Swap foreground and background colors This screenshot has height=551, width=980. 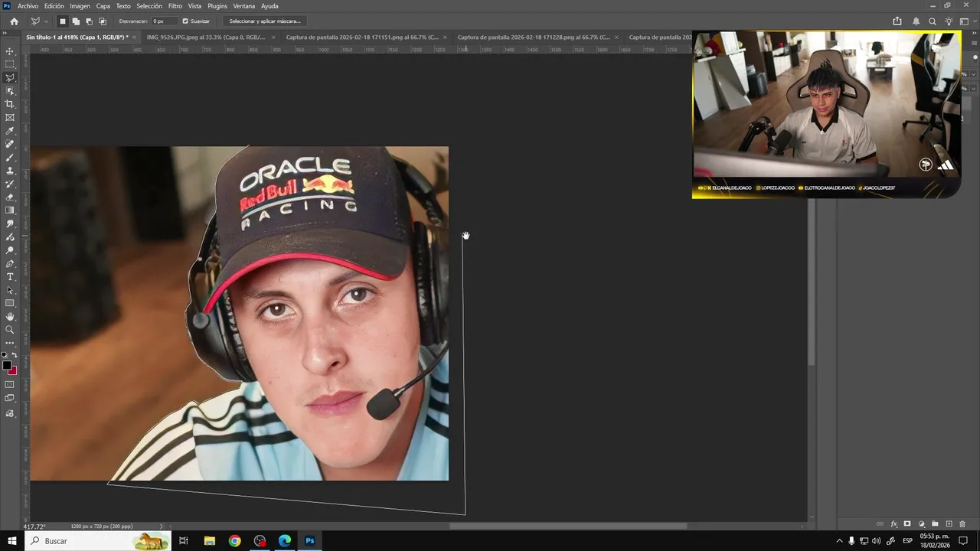click(x=15, y=355)
